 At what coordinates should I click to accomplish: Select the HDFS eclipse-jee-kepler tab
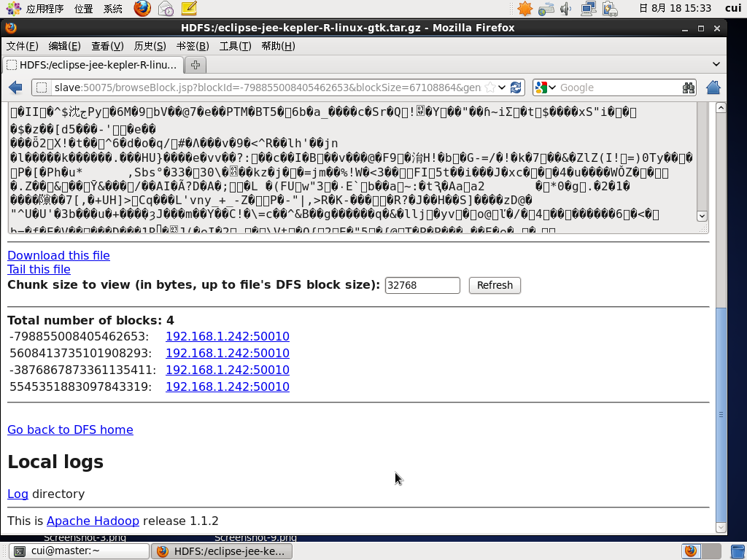pos(93,65)
